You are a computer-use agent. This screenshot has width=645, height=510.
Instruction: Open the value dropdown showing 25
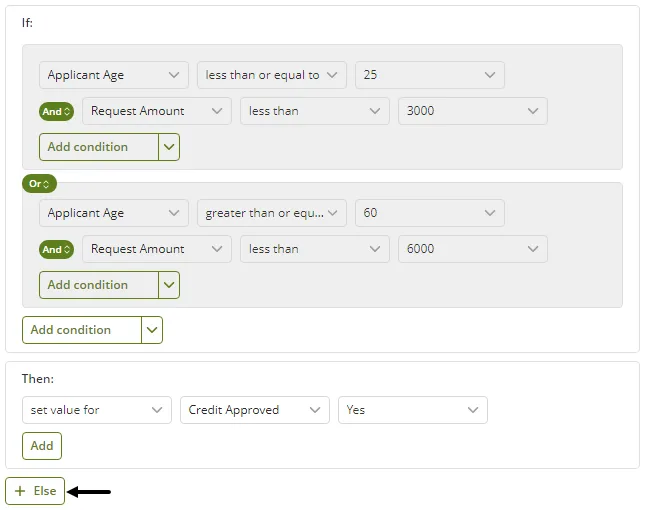[429, 75]
